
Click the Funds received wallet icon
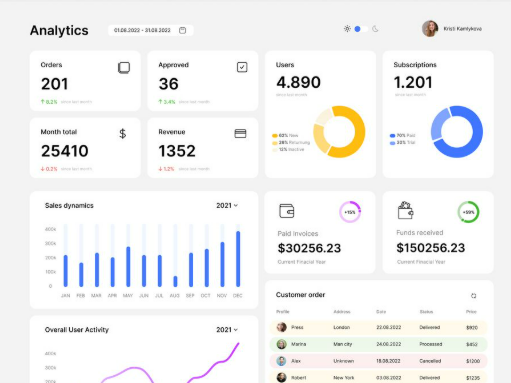tap(405, 210)
